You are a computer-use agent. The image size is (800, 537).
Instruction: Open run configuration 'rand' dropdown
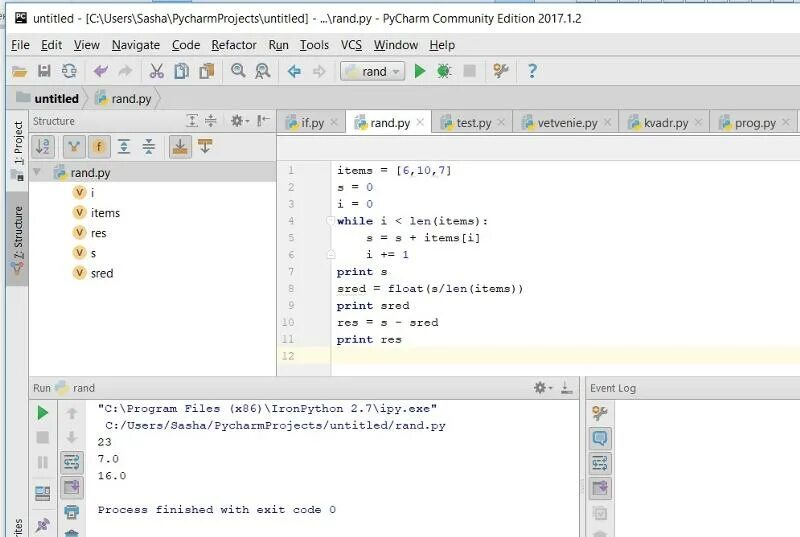pyautogui.click(x=372, y=71)
